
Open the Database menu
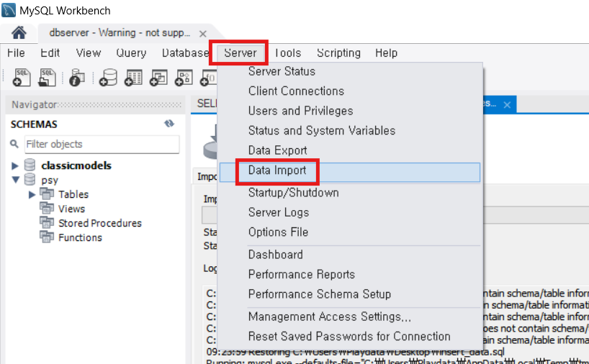[x=185, y=53]
